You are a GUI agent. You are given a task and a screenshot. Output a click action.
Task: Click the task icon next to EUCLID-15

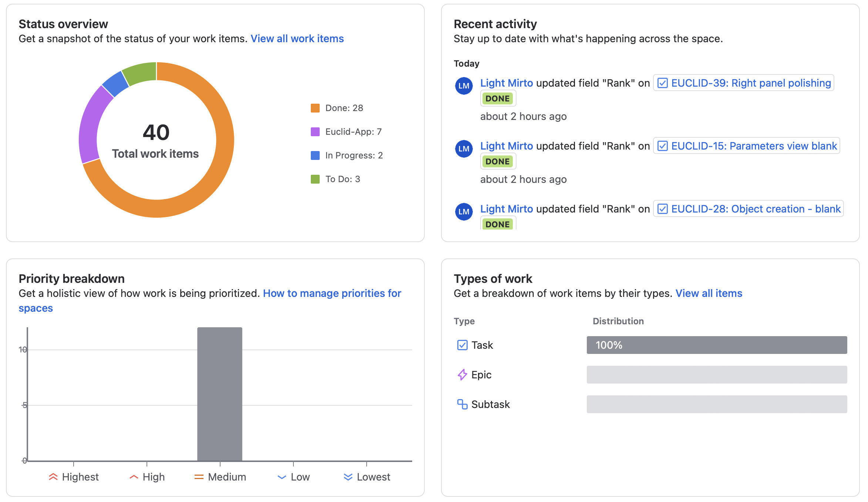pyautogui.click(x=662, y=146)
